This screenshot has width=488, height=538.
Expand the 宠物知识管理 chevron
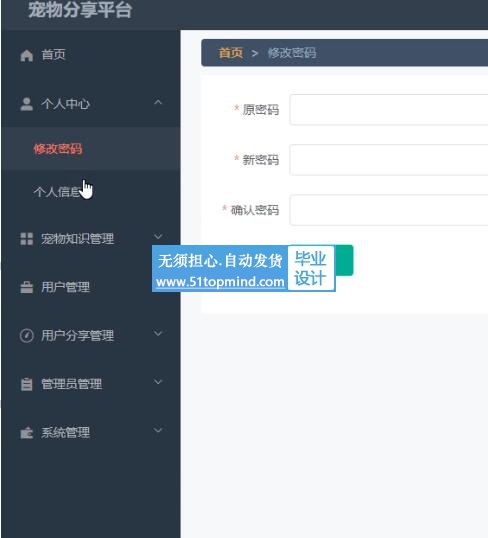pos(158,237)
